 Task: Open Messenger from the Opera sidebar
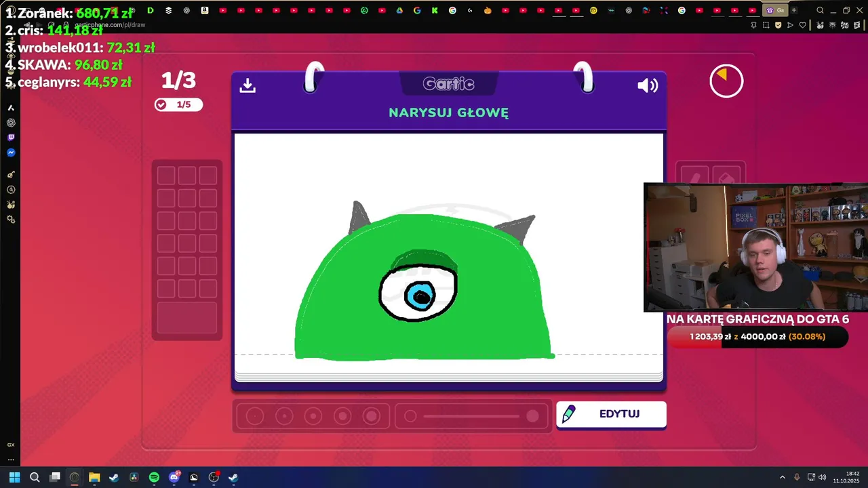(11, 153)
